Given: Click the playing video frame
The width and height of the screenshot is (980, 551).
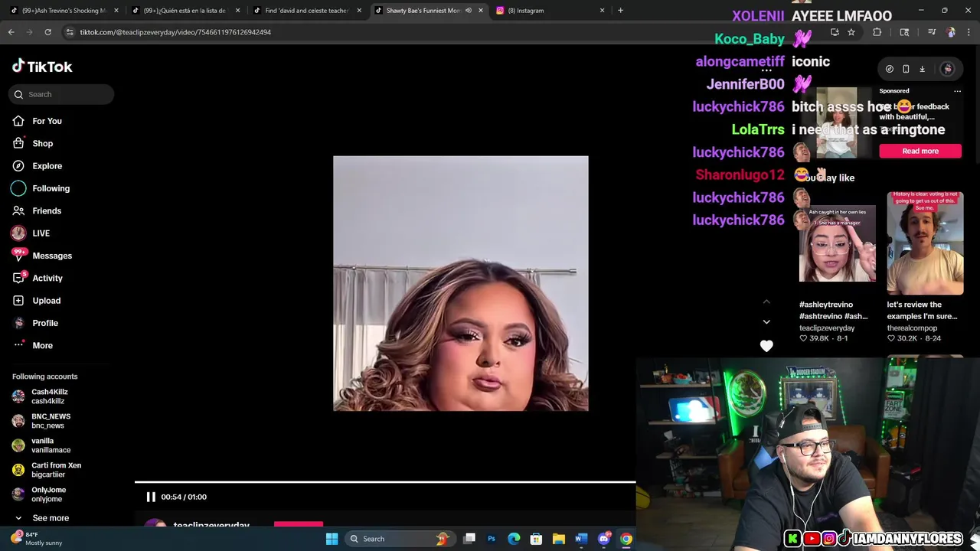Looking at the screenshot, I should 461,283.
